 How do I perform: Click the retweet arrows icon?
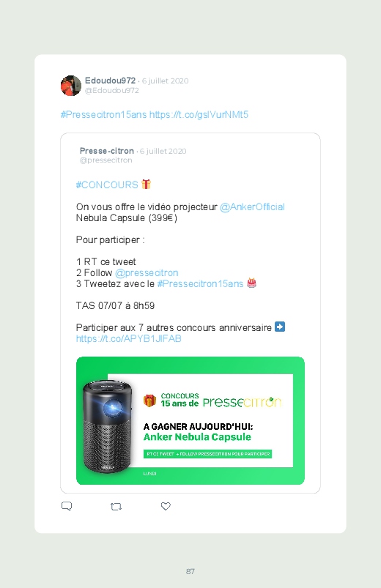[116, 507]
